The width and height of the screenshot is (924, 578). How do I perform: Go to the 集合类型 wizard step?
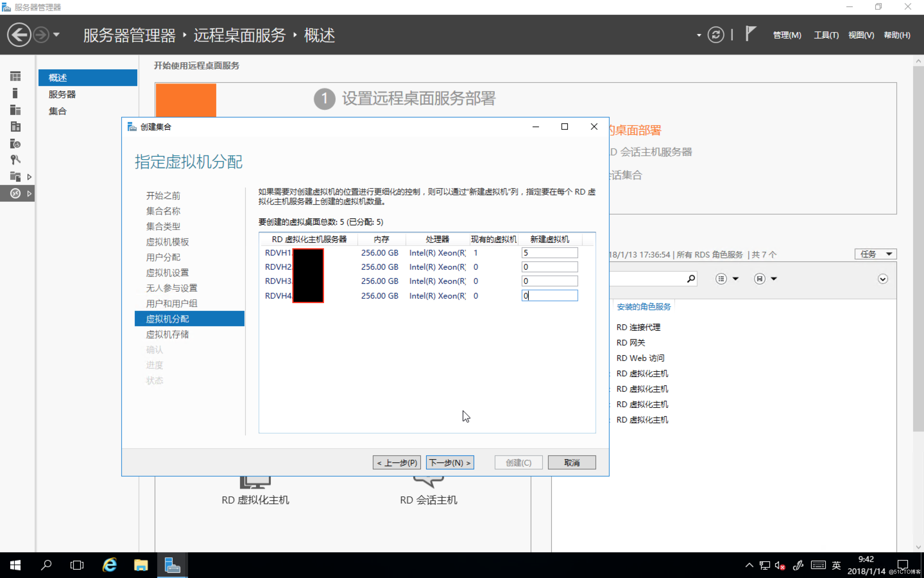[163, 226]
